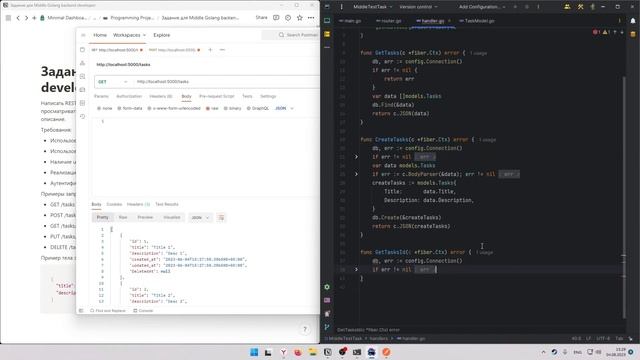Open the request tabs overflow menu
The image size is (640, 360).
(x=222, y=50)
